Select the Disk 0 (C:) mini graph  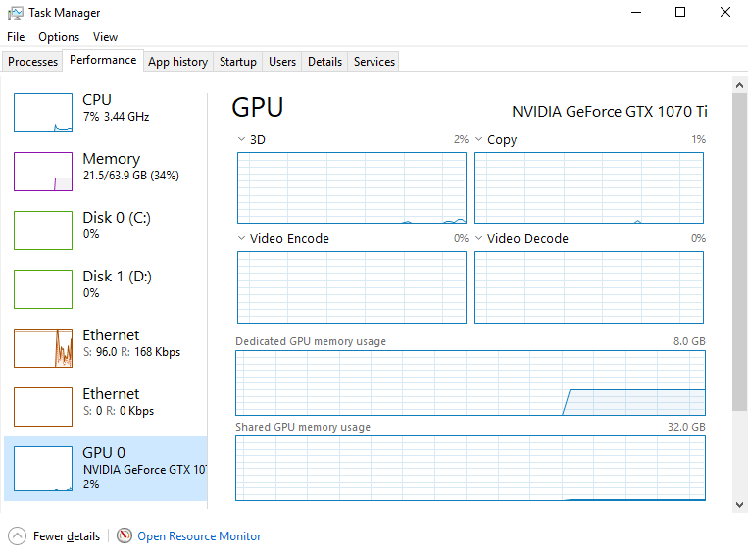(x=43, y=230)
